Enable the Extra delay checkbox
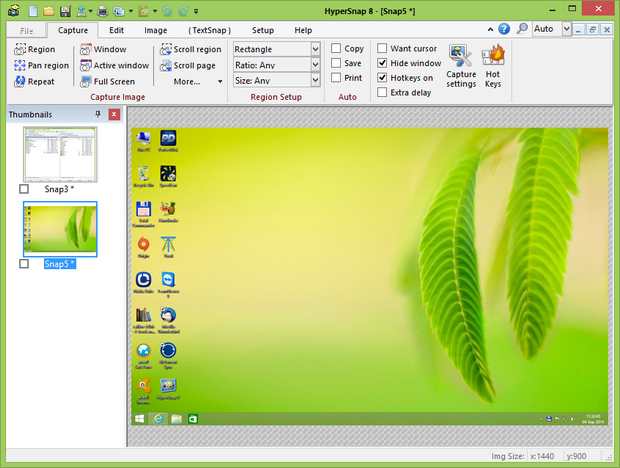 point(382,92)
